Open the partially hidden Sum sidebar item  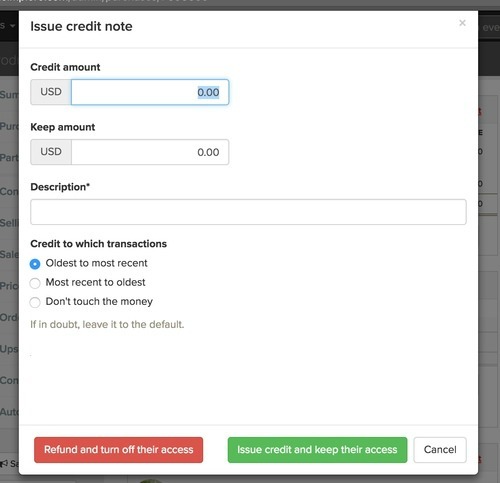(9, 95)
